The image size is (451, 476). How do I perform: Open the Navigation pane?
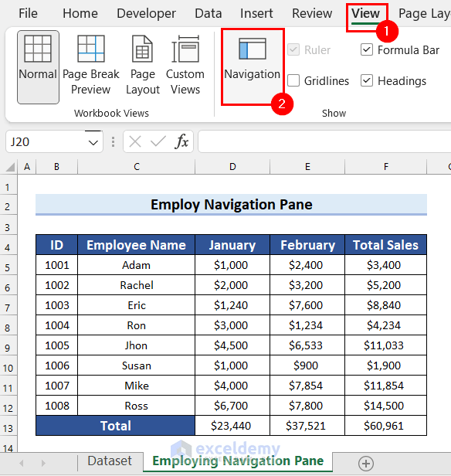pyautogui.click(x=252, y=66)
